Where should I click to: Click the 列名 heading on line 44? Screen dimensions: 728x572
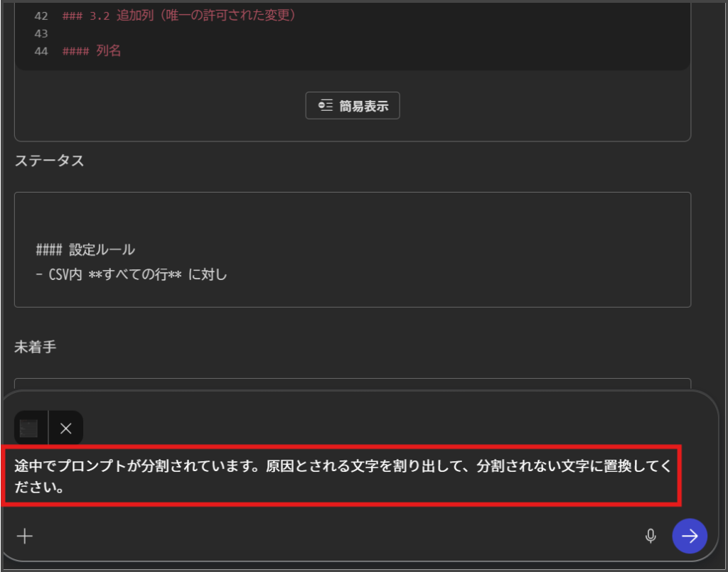click(x=108, y=51)
